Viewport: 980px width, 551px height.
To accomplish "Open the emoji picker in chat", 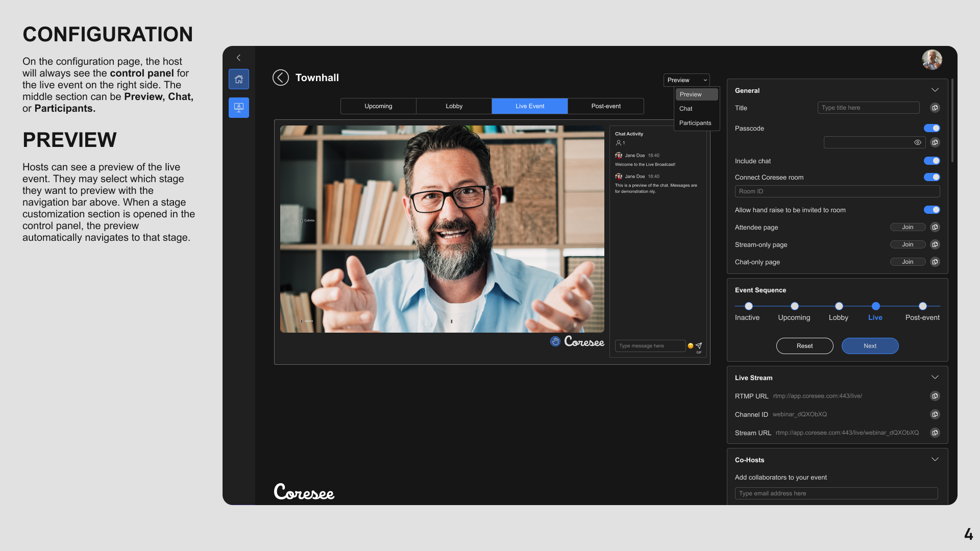I will click(x=691, y=346).
